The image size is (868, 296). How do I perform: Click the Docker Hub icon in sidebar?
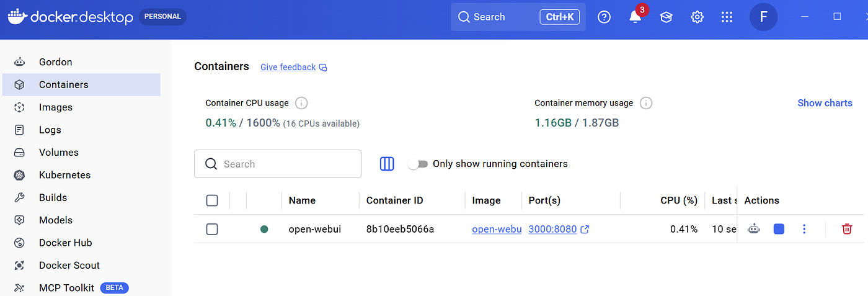19,243
